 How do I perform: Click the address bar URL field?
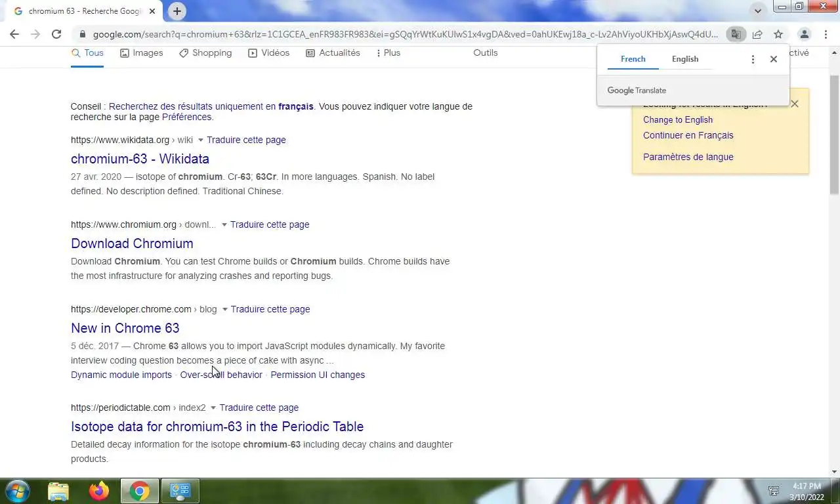[x=405, y=34]
